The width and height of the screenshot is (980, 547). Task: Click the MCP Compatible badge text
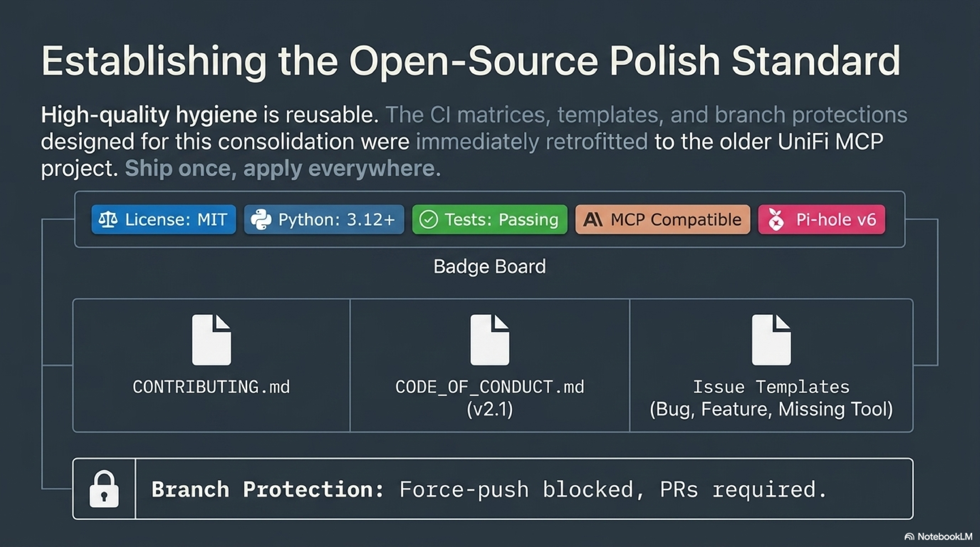click(676, 219)
